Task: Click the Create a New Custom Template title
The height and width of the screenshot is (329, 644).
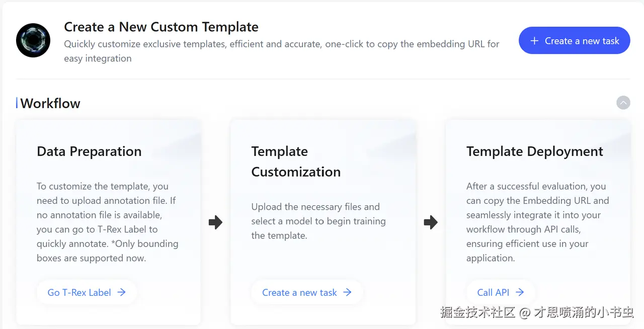Action: click(x=161, y=27)
